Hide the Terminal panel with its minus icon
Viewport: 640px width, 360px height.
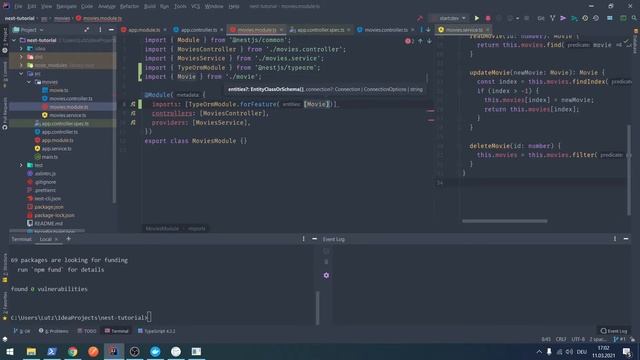314,239
